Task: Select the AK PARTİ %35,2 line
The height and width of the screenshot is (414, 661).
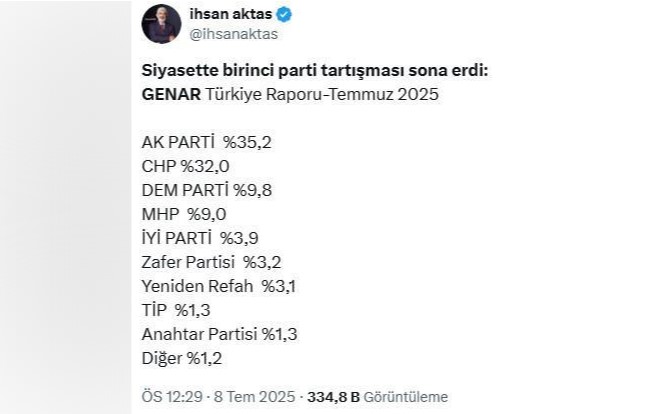Action: [x=207, y=142]
